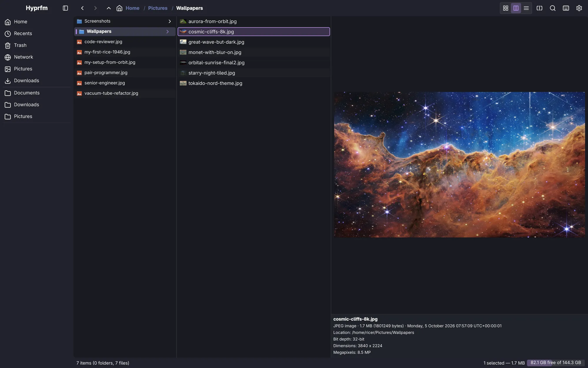Image resolution: width=588 pixels, height=368 pixels.
Task: Open Trash in the sidebar
Action: coord(37,45)
